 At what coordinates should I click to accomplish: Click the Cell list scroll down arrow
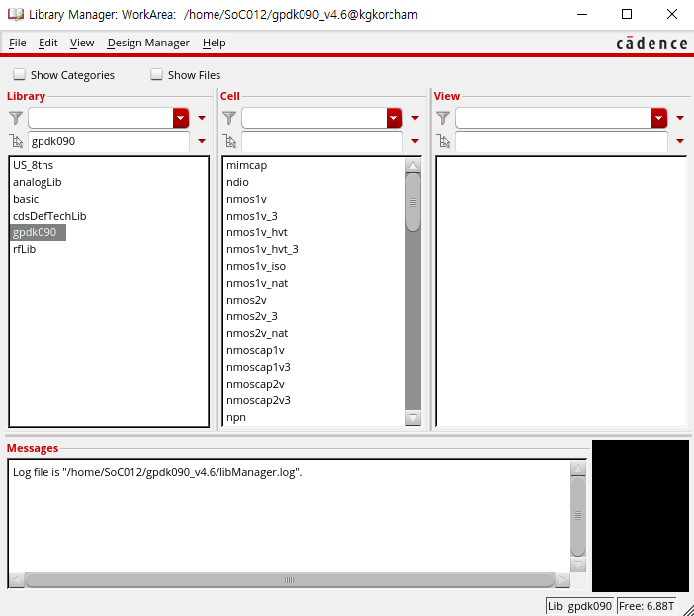tap(413, 418)
